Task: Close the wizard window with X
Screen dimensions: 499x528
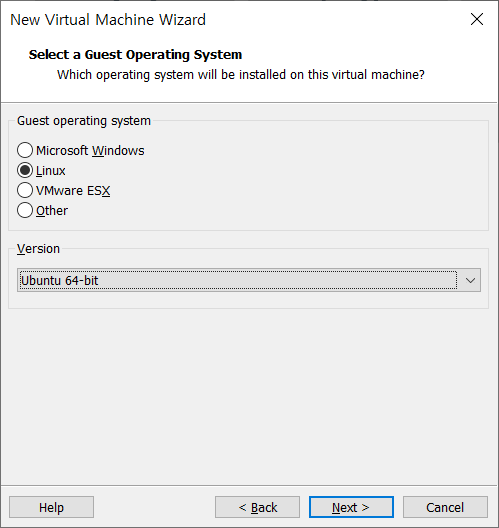Action: (477, 20)
